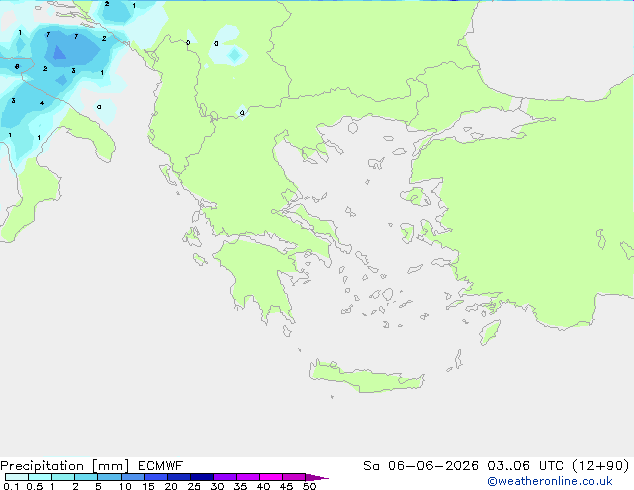The height and width of the screenshot is (490, 634).
Task: Click the island of Rhodes on the map
Action: click(x=490, y=332)
